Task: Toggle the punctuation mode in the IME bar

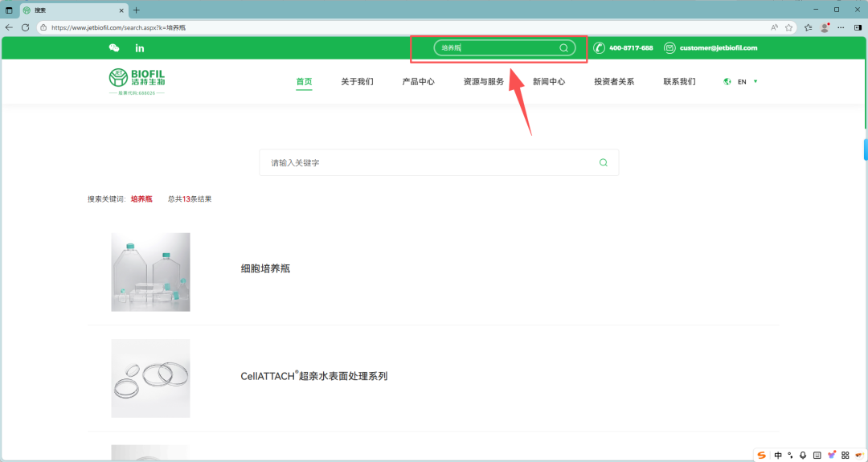Action: (791, 455)
